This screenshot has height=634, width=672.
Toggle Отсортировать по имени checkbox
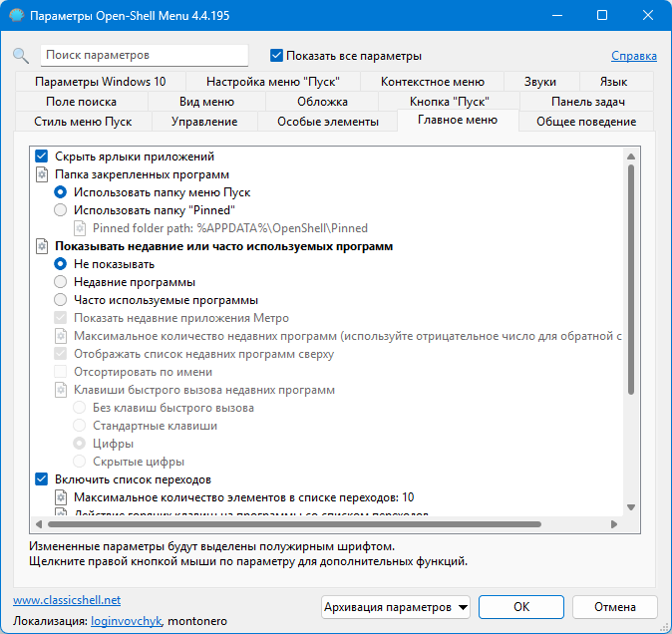pyautogui.click(x=61, y=372)
